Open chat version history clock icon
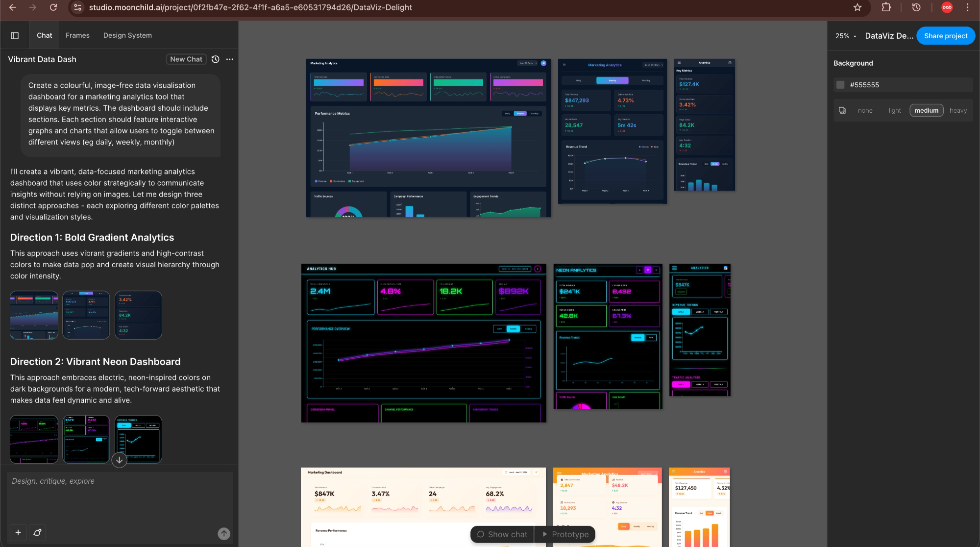980x547 pixels. [x=215, y=59]
